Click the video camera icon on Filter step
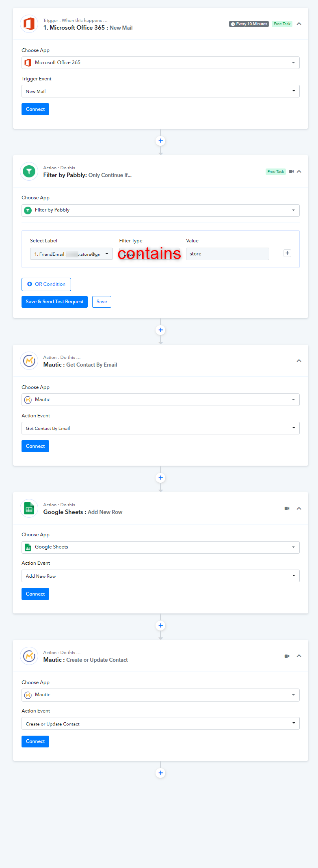318x868 pixels. (291, 172)
